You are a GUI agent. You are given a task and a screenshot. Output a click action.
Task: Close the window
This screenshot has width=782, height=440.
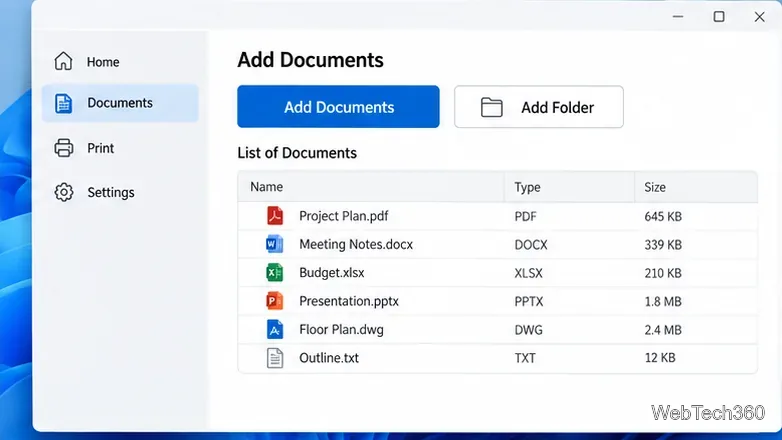point(759,16)
